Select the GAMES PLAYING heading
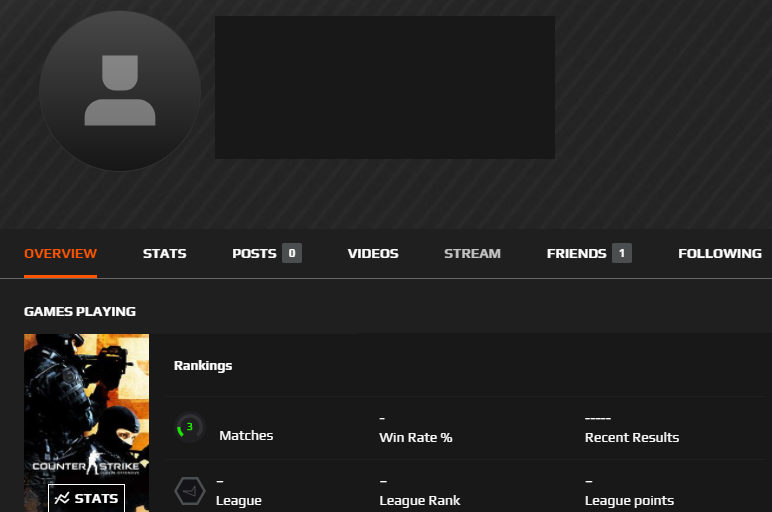 80,312
